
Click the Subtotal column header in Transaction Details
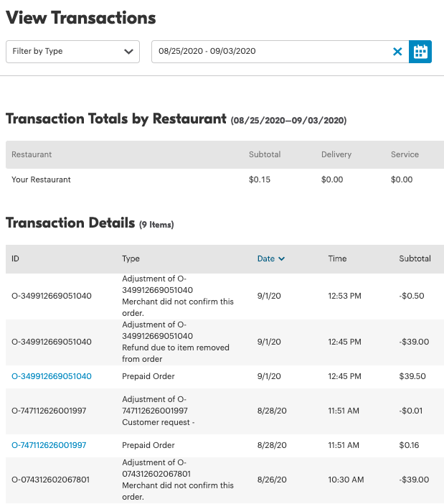click(x=415, y=258)
